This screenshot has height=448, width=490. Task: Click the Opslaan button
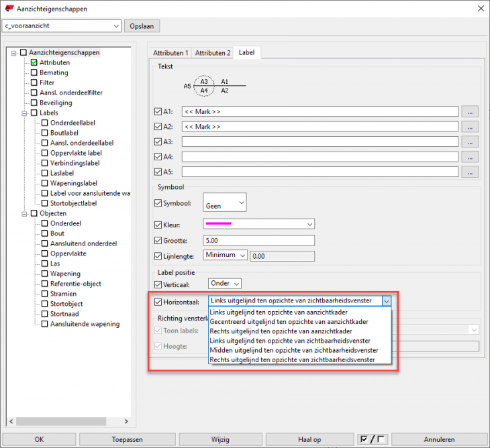pos(142,26)
